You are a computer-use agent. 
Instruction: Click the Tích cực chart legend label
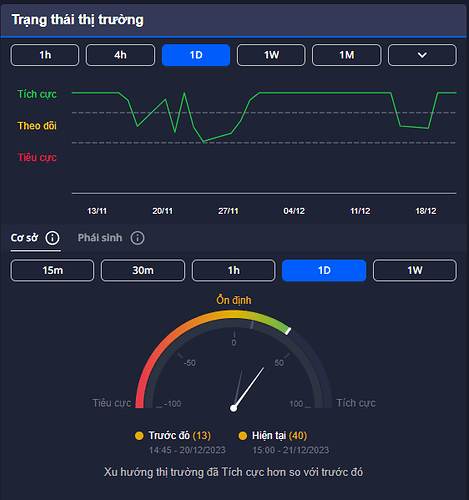pyautogui.click(x=37, y=94)
